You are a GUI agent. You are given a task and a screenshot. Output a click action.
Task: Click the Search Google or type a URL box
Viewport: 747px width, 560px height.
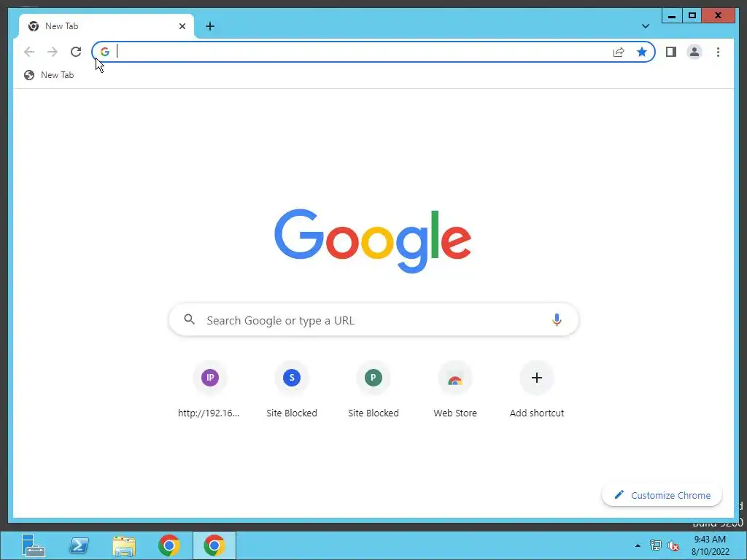[x=374, y=320]
